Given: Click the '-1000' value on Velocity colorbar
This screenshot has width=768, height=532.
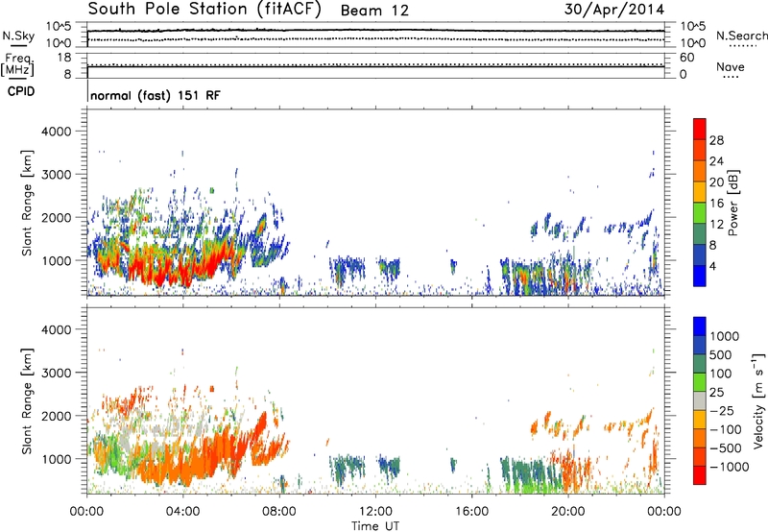Looking at the screenshot, I should (729, 467).
